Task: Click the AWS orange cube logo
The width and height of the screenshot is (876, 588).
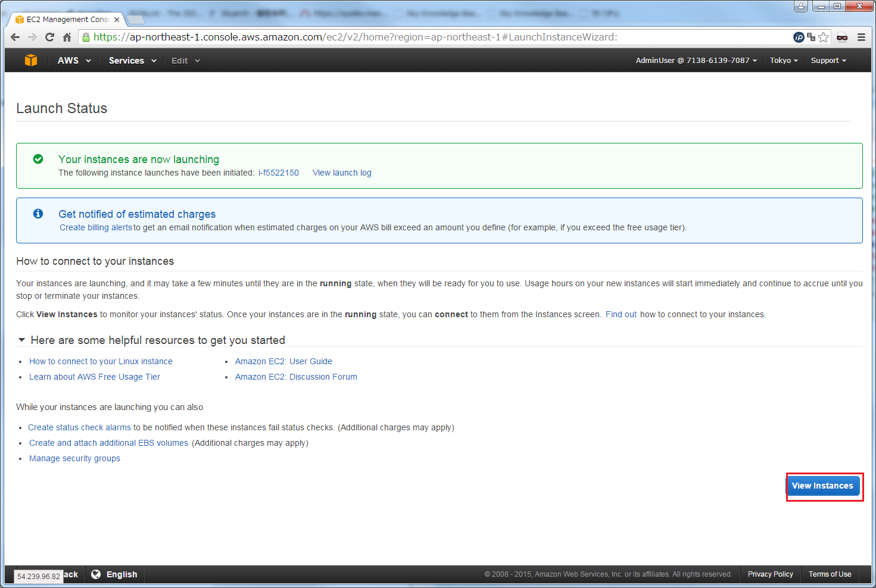Action: pos(31,60)
